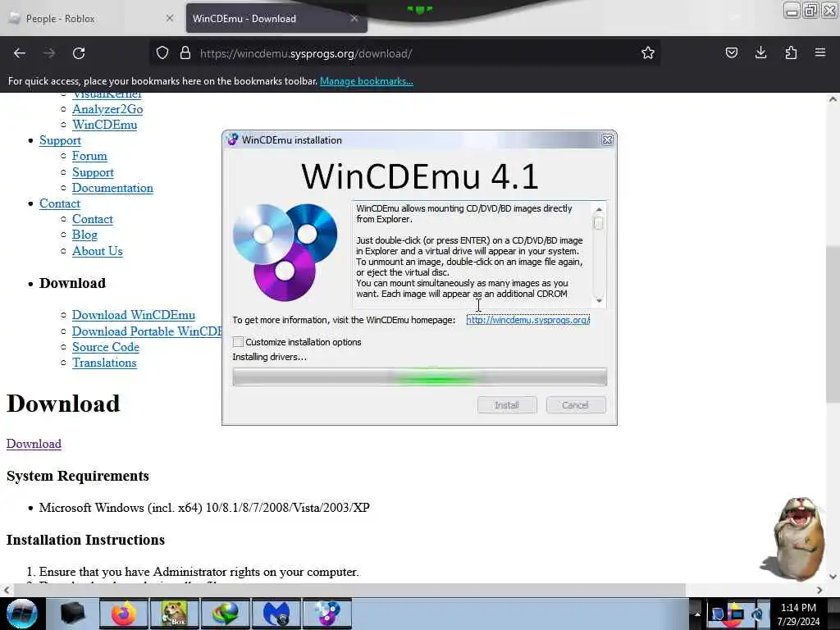Open the Firefox downloads panel
The image size is (840, 630).
pyautogui.click(x=760, y=52)
